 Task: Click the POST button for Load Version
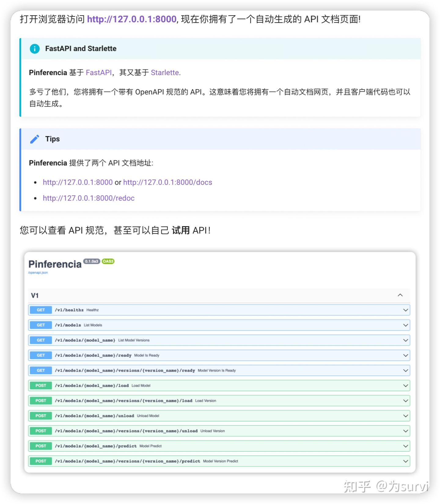(x=41, y=401)
